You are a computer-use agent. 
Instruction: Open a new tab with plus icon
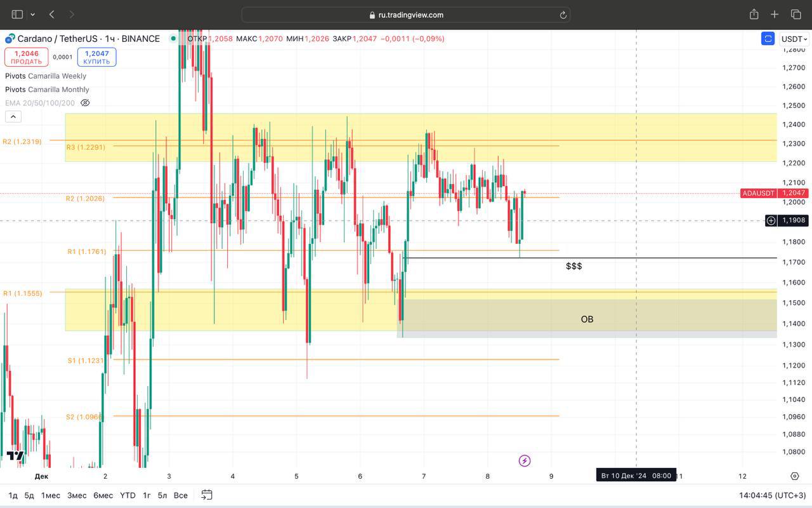pos(775,14)
